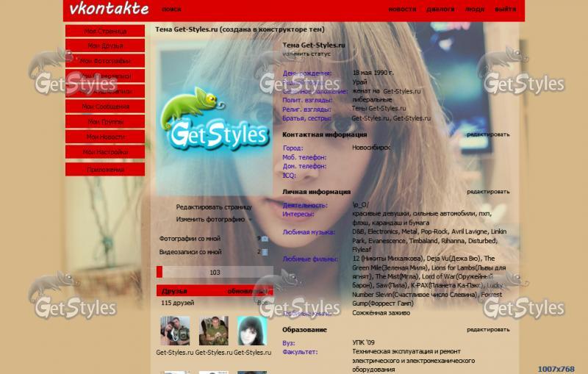Click the rating bar showing 103

click(x=215, y=273)
